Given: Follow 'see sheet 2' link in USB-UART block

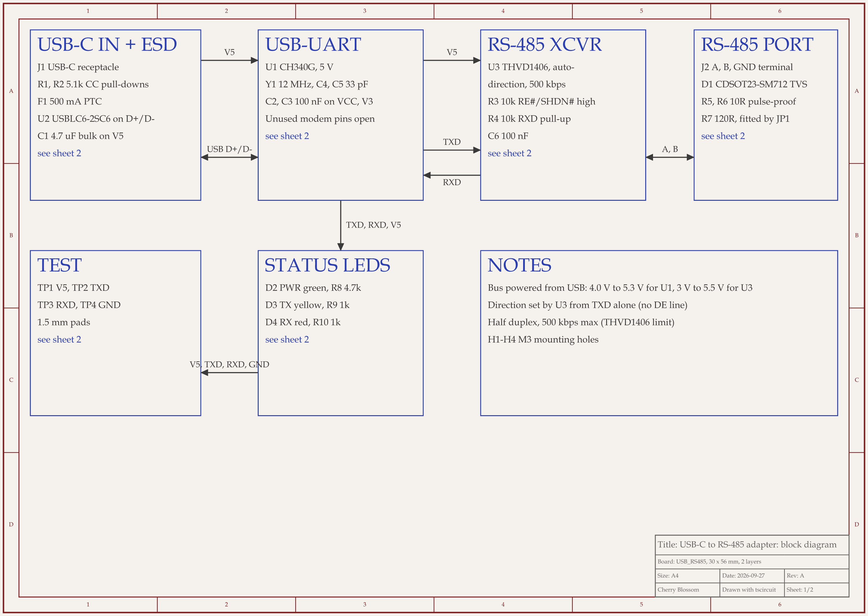Looking at the screenshot, I should coord(287,136).
